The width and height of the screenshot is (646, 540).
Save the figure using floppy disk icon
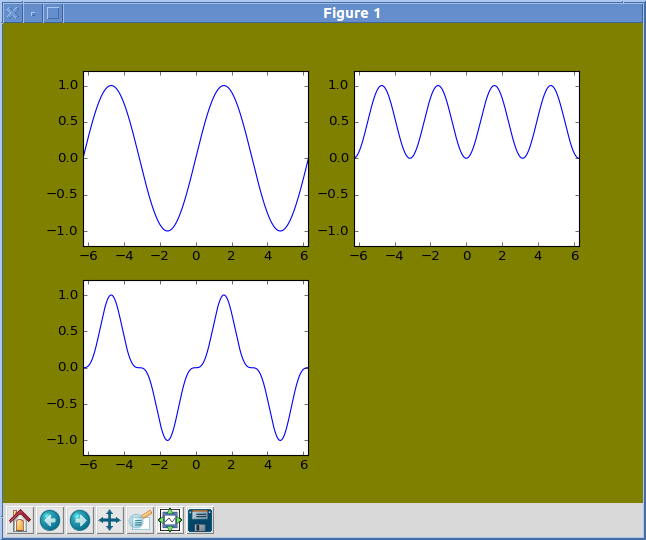tap(200, 520)
